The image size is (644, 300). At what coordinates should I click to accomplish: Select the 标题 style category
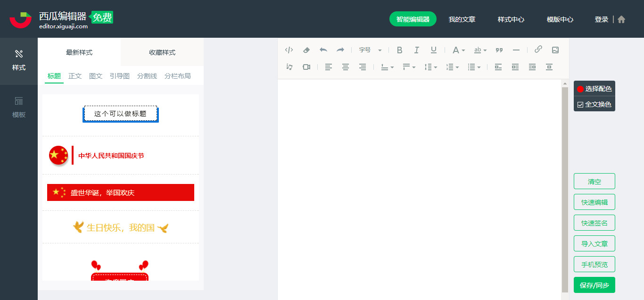pyautogui.click(x=54, y=76)
